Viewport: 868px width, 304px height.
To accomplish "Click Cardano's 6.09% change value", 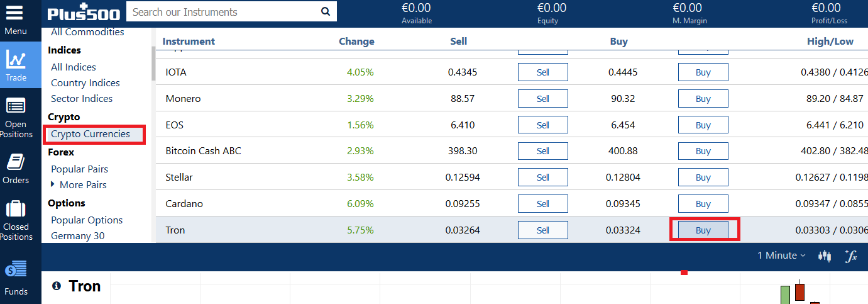I will [x=360, y=204].
